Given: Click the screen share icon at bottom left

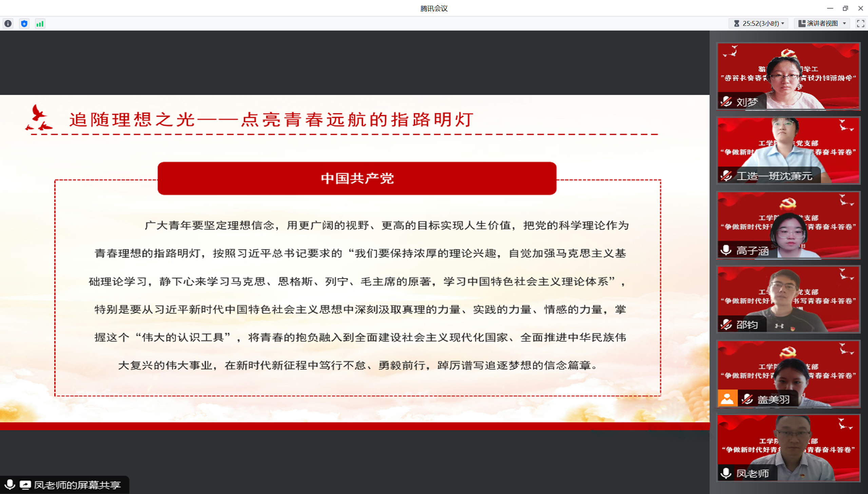Looking at the screenshot, I should (x=25, y=485).
